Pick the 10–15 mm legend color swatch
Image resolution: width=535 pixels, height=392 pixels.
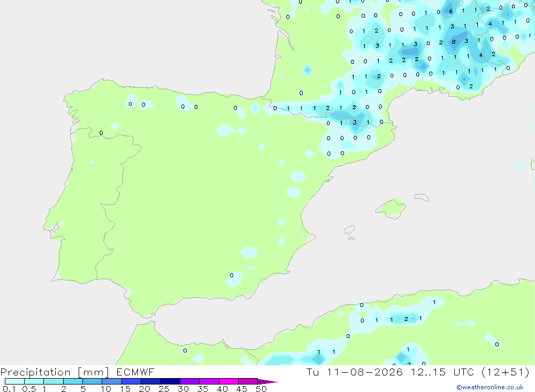tap(112, 381)
